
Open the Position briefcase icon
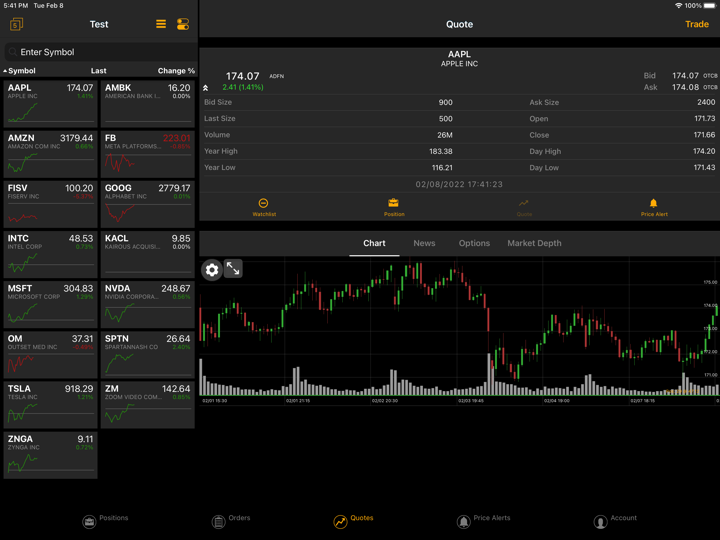click(393, 207)
